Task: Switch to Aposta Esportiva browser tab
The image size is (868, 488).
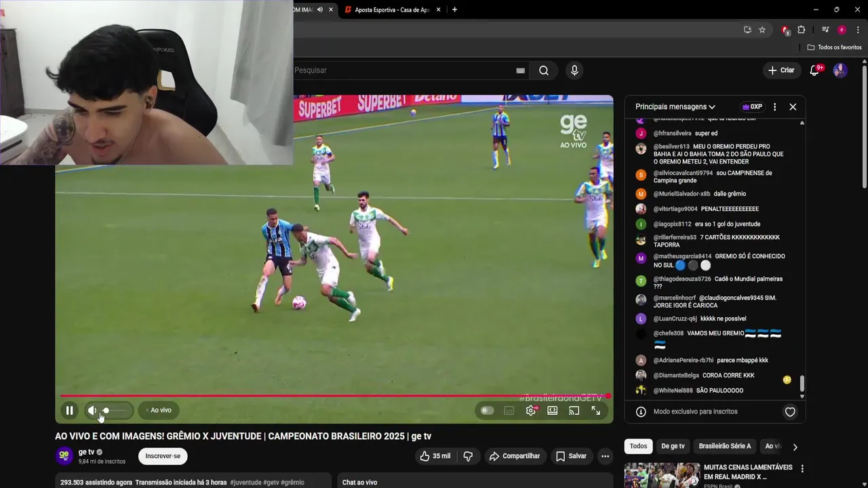Action: pyautogui.click(x=392, y=9)
